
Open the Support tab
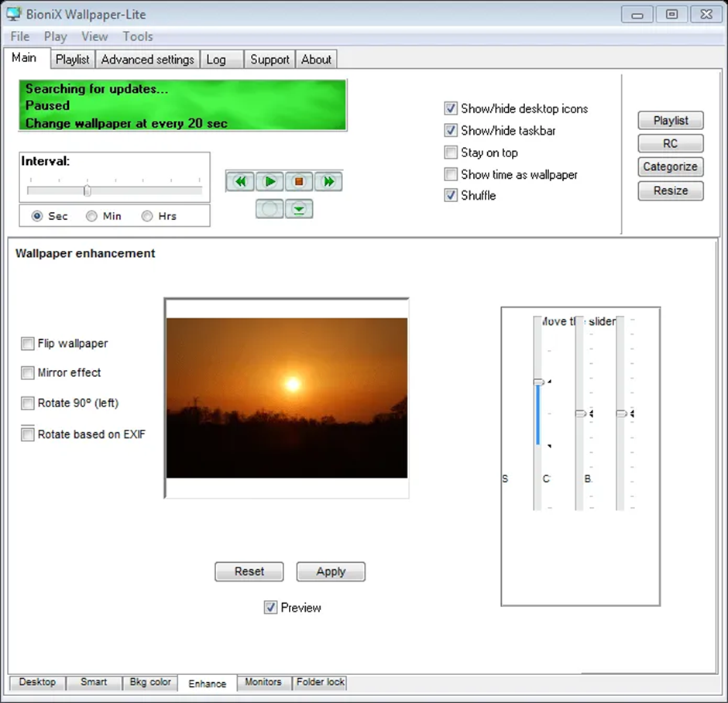pos(270,60)
